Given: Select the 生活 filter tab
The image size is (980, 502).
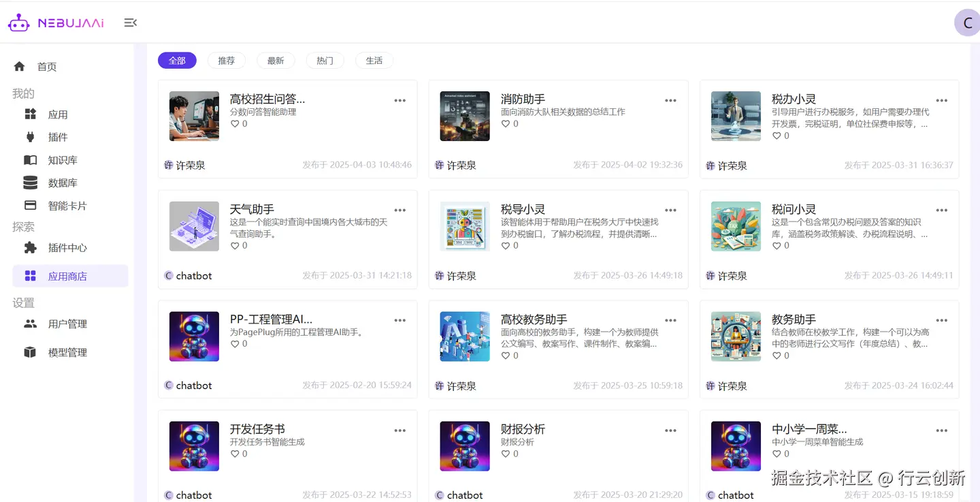Looking at the screenshot, I should pos(374,61).
